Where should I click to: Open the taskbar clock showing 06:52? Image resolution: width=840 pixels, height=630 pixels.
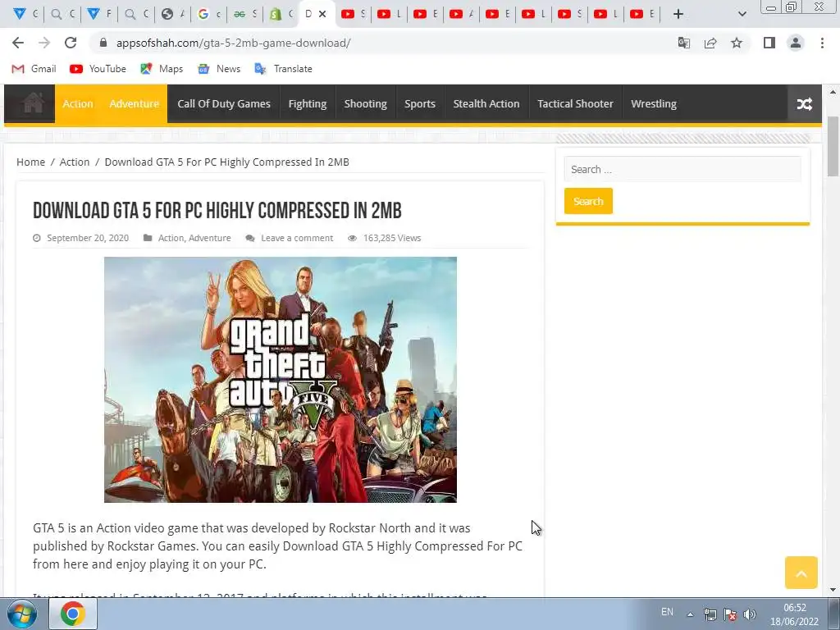794,614
